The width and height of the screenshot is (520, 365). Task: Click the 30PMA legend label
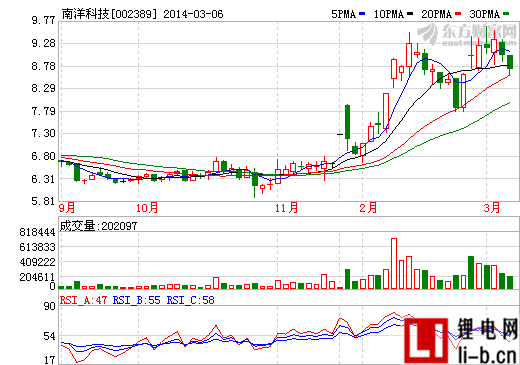[485, 14]
